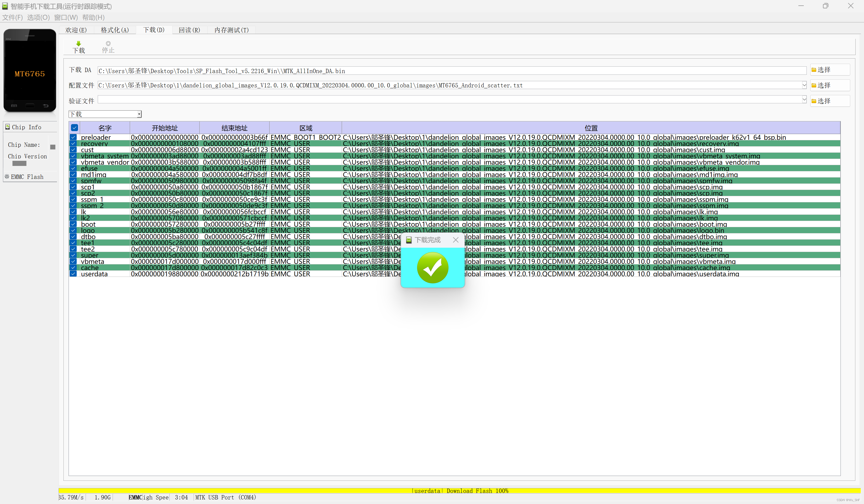This screenshot has width=864, height=504.
Task: Click the dtbo partition row name
Action: coord(88,236)
